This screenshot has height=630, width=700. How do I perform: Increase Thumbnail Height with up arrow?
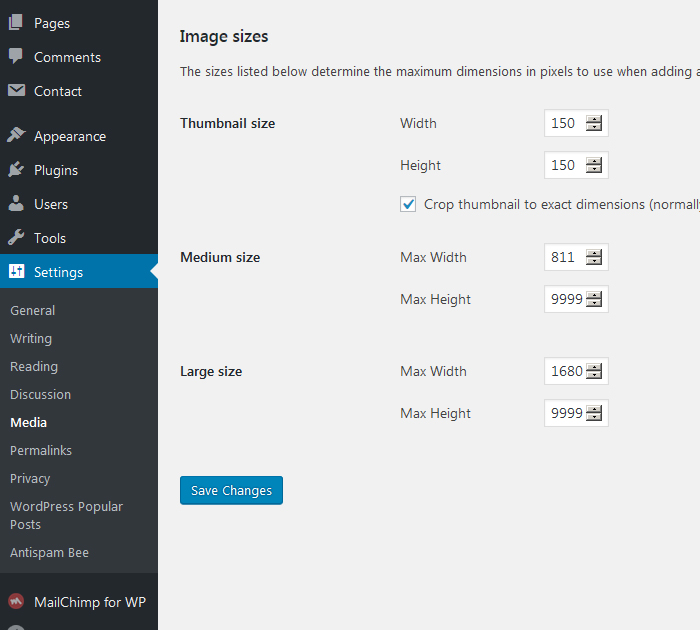[594, 161]
